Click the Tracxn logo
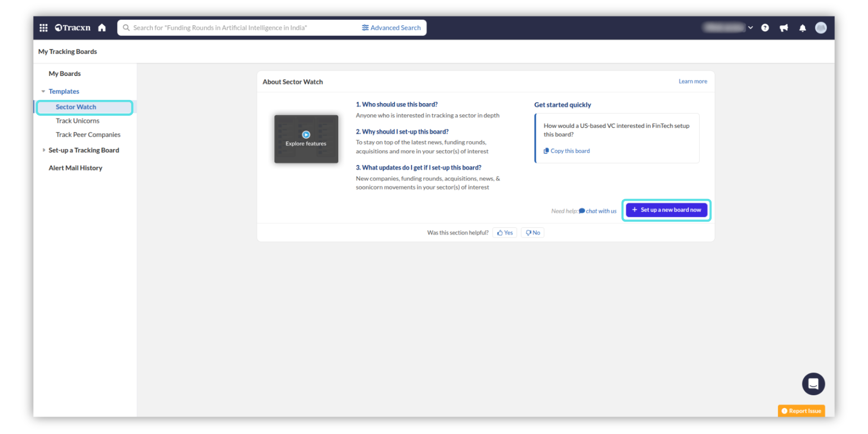868x434 pixels. [x=73, y=28]
